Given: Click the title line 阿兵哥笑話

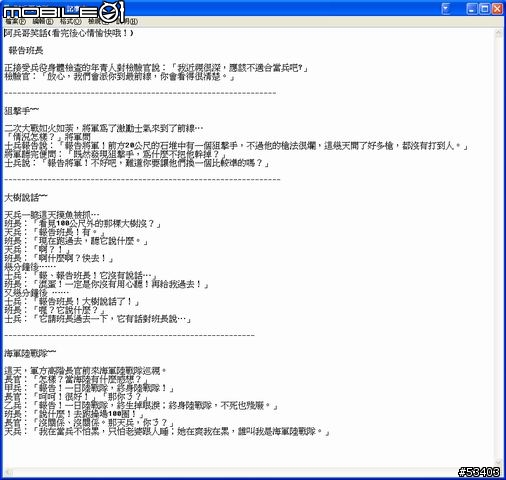Looking at the screenshot, I should 69,33.
